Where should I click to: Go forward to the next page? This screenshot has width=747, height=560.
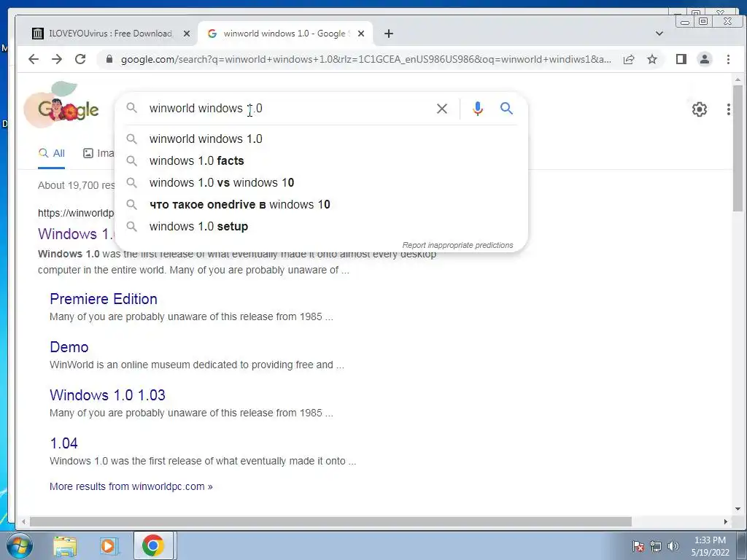coord(57,59)
